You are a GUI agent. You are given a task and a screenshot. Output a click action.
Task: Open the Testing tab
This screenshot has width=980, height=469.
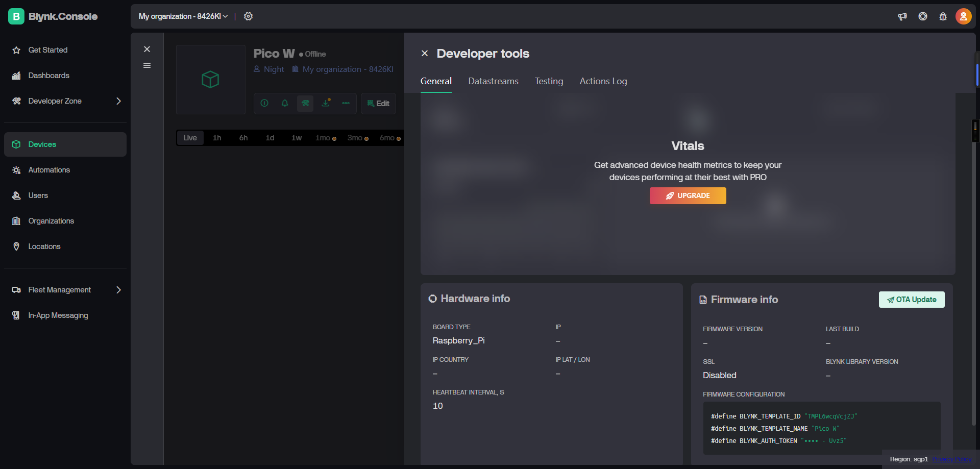549,81
